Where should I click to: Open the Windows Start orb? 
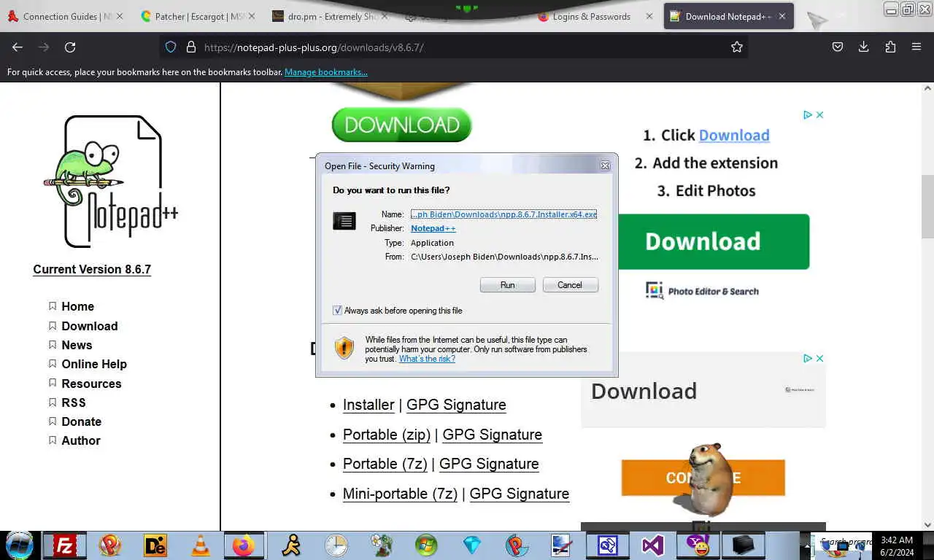coord(20,545)
